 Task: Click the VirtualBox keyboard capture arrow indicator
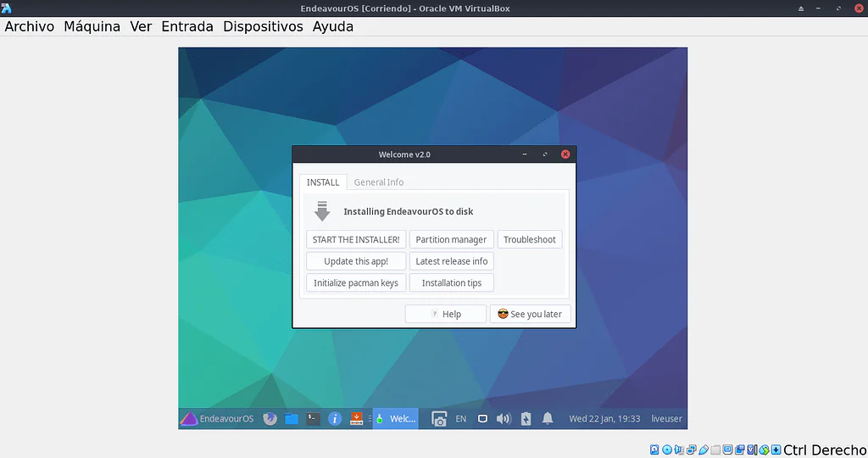[x=776, y=450]
